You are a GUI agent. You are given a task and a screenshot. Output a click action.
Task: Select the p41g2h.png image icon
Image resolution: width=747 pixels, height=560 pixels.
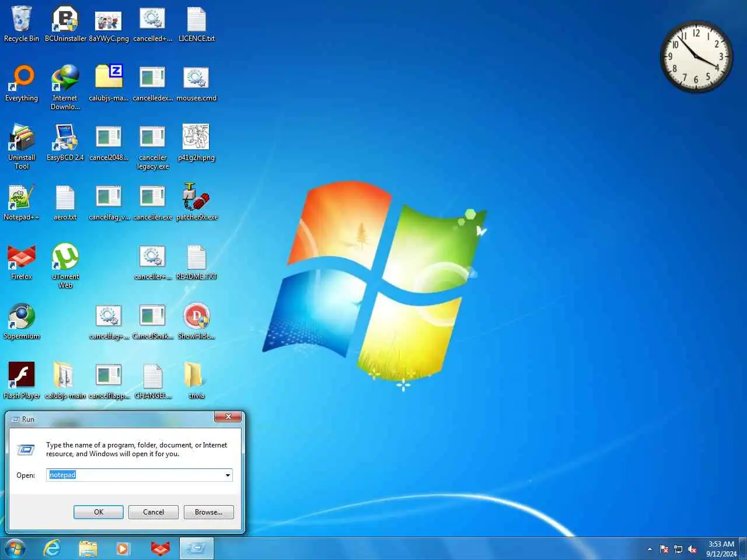tap(197, 143)
